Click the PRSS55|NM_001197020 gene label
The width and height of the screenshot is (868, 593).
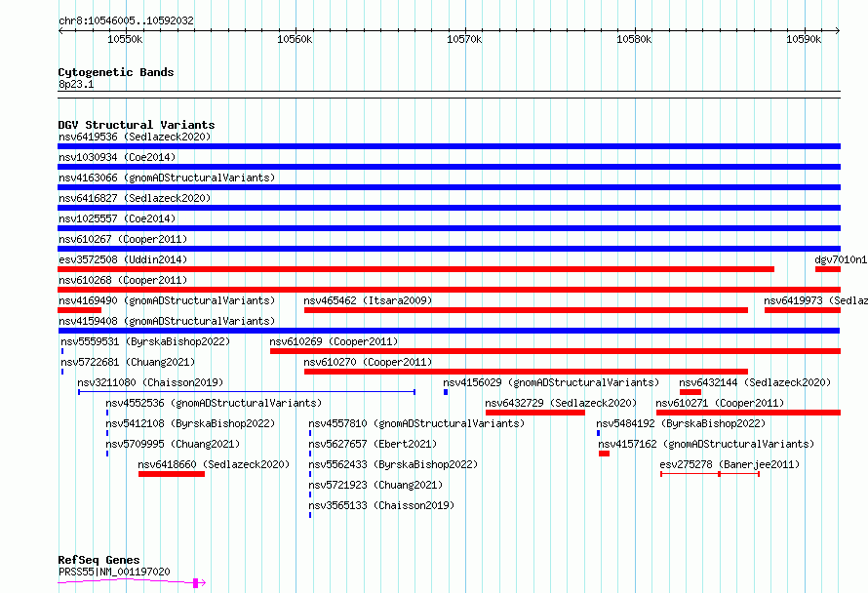point(114,572)
